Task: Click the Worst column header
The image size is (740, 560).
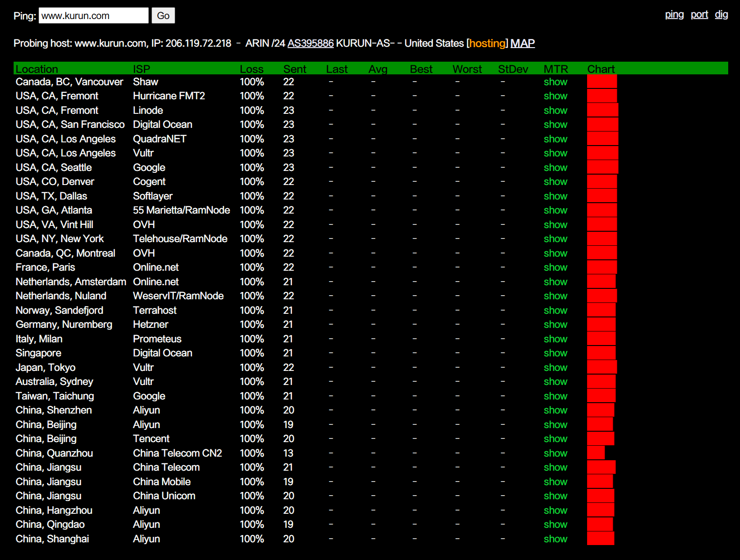Action: click(467, 69)
